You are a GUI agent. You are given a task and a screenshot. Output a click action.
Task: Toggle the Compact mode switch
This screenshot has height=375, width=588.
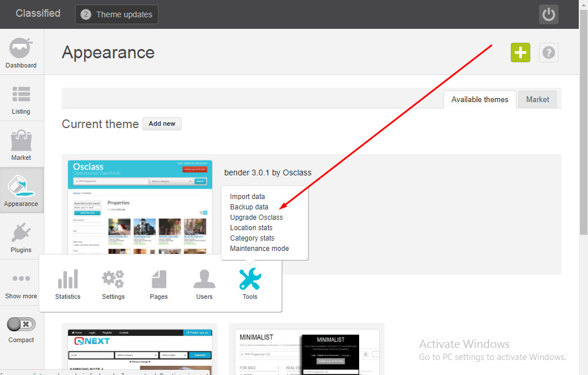(x=21, y=324)
